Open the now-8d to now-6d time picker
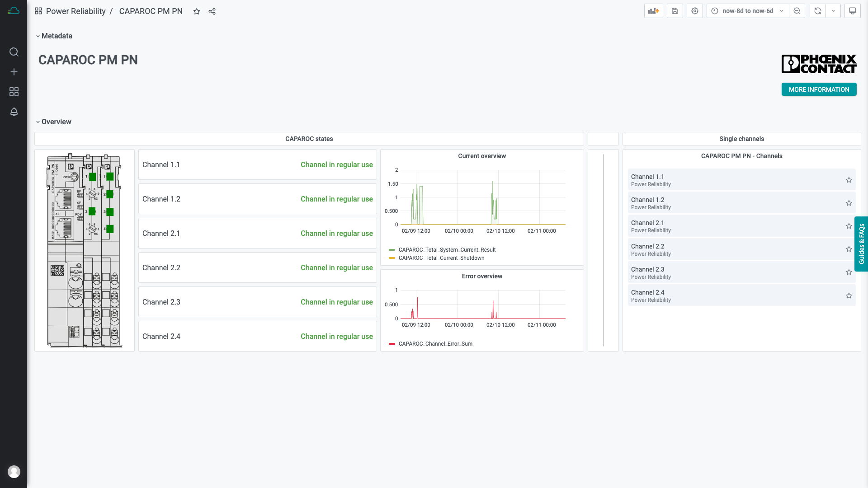Viewport: 868px width, 488px height. pos(746,11)
